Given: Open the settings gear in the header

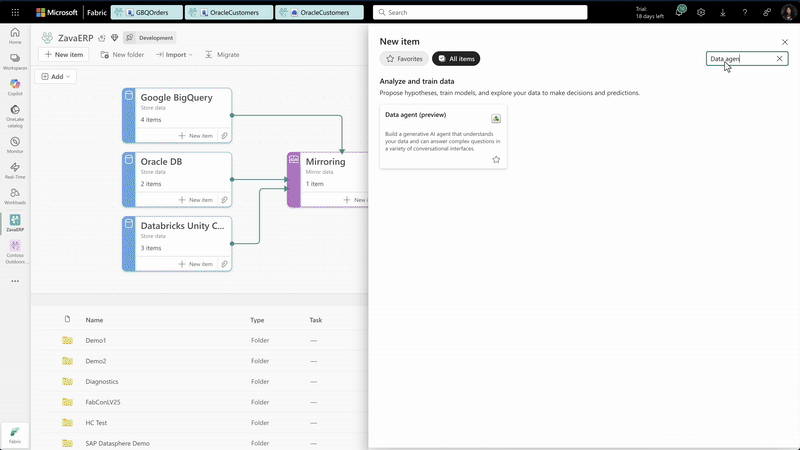Looking at the screenshot, I should click(x=701, y=12).
